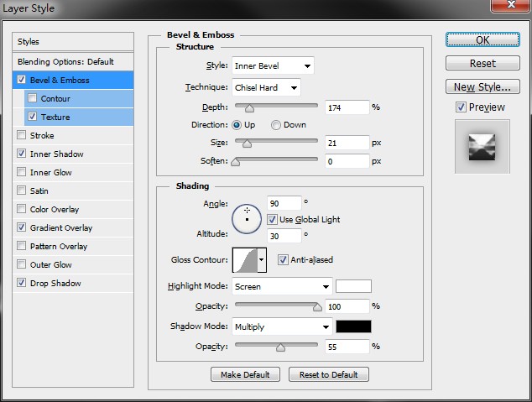The height and width of the screenshot is (402, 532).
Task: Open the black Shadow color swatch
Action: coord(353,326)
